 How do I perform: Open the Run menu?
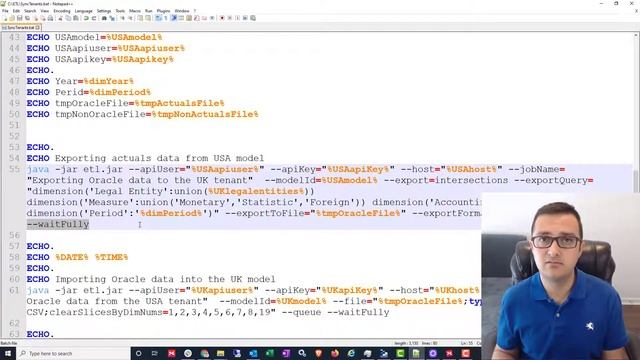(149, 11)
